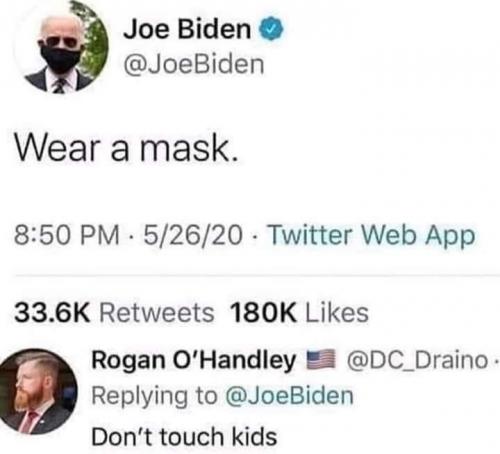Image resolution: width=500 pixels, height=454 pixels.
Task: Click the American flag emoji icon
Action: point(320,359)
